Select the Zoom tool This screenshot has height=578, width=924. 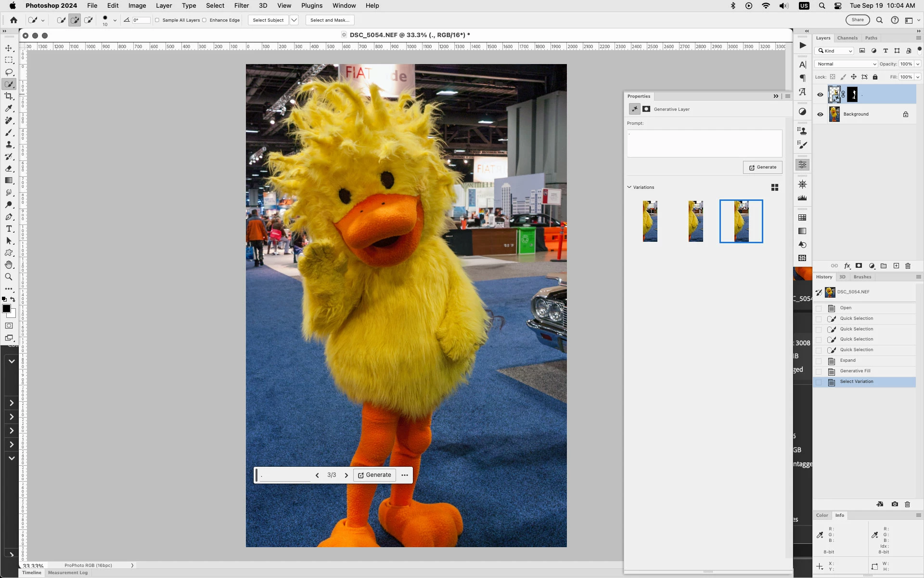pos(9,277)
